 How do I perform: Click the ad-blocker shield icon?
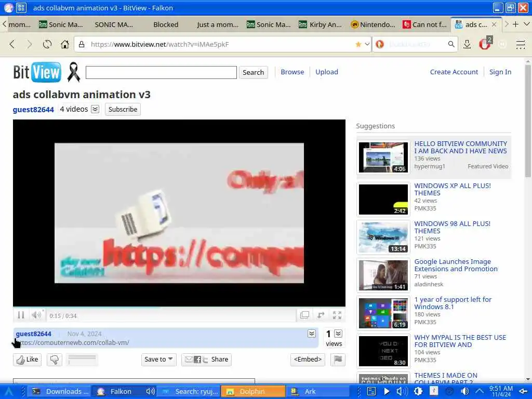point(485,44)
